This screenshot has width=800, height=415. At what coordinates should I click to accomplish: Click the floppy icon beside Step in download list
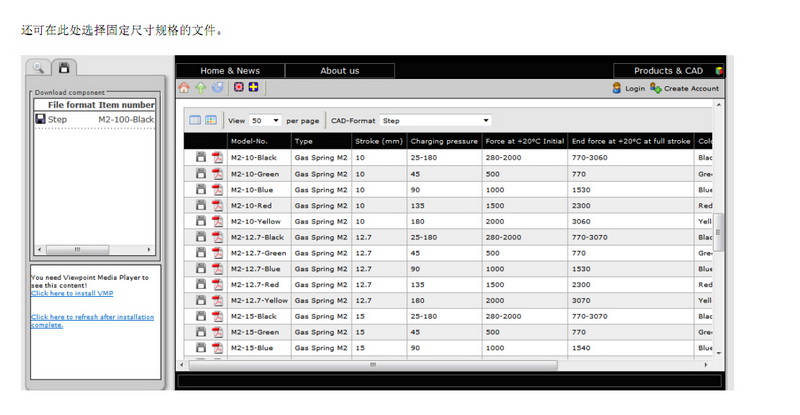tap(40, 119)
